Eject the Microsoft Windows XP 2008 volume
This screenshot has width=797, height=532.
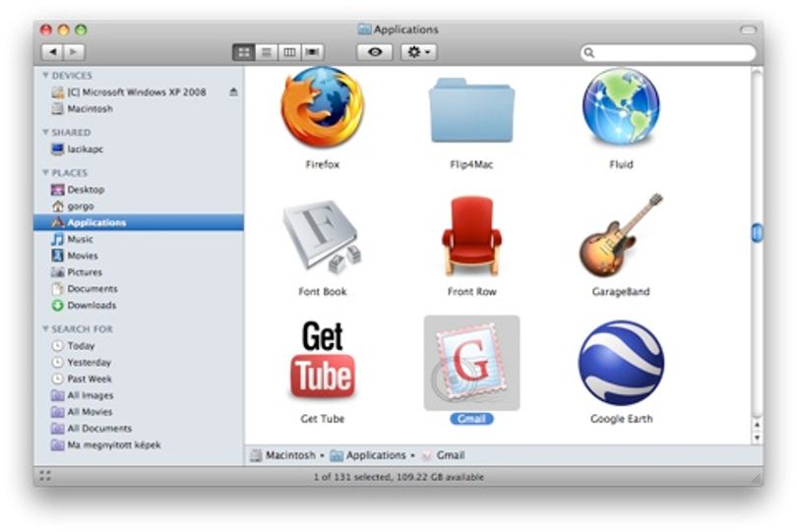tap(233, 92)
